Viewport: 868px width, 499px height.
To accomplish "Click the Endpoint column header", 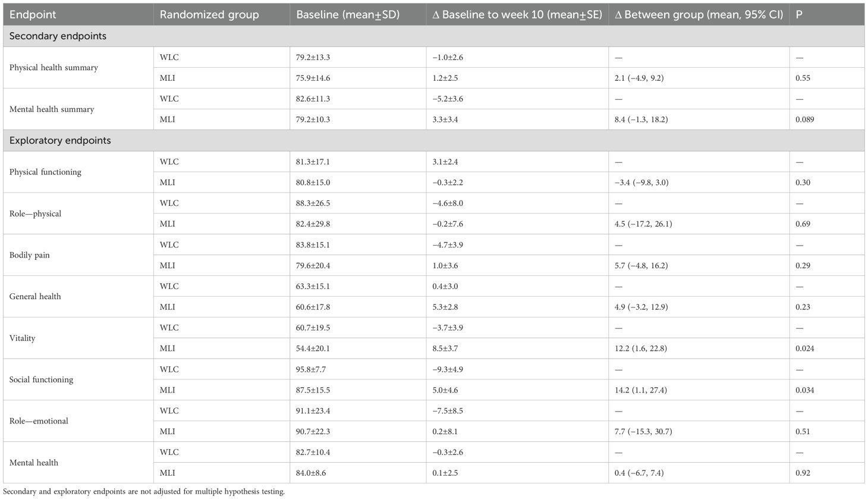I will click(x=33, y=15).
